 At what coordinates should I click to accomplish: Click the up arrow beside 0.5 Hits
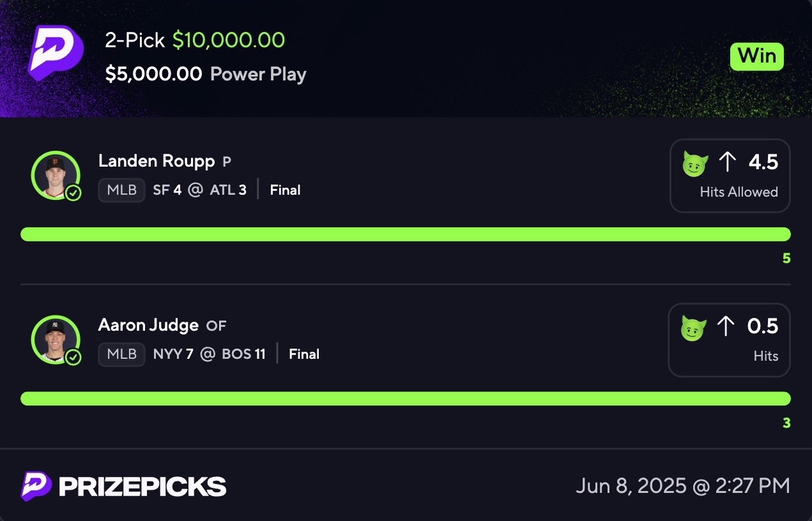(x=726, y=327)
